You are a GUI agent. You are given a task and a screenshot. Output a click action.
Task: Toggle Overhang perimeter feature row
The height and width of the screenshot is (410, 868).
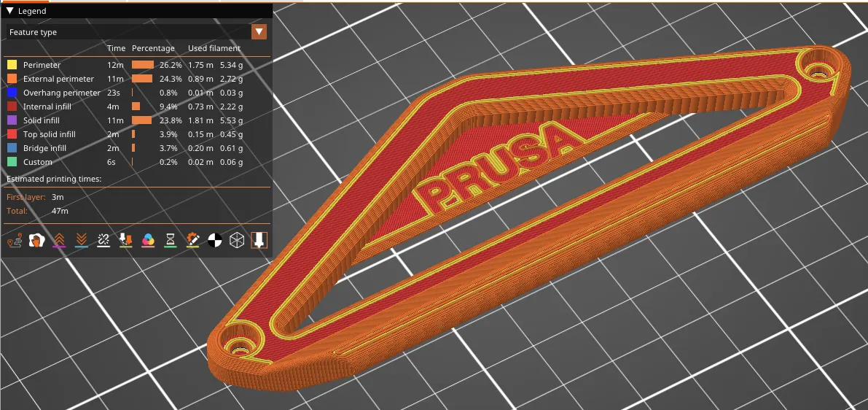(137, 93)
